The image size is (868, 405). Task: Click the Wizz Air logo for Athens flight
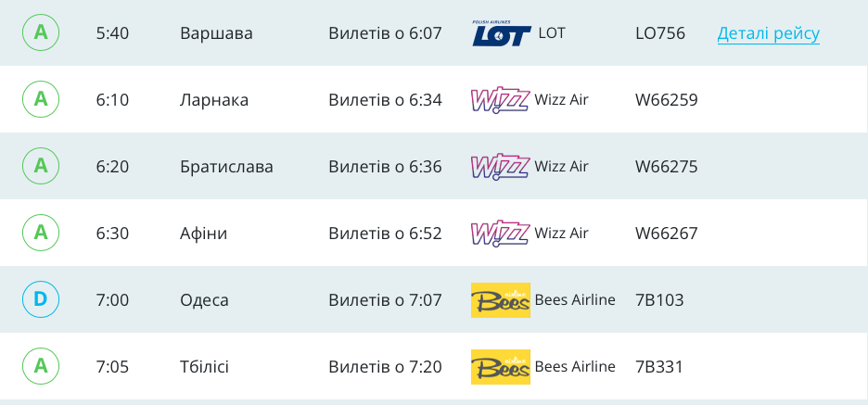[x=500, y=234]
